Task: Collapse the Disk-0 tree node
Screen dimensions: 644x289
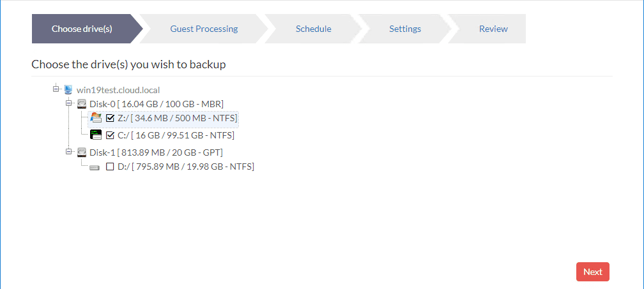Action: click(x=69, y=103)
